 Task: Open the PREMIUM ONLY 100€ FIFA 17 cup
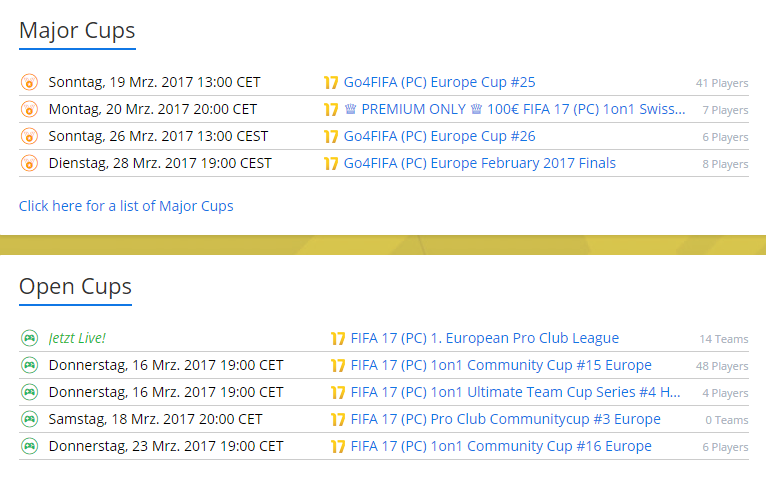(x=515, y=109)
